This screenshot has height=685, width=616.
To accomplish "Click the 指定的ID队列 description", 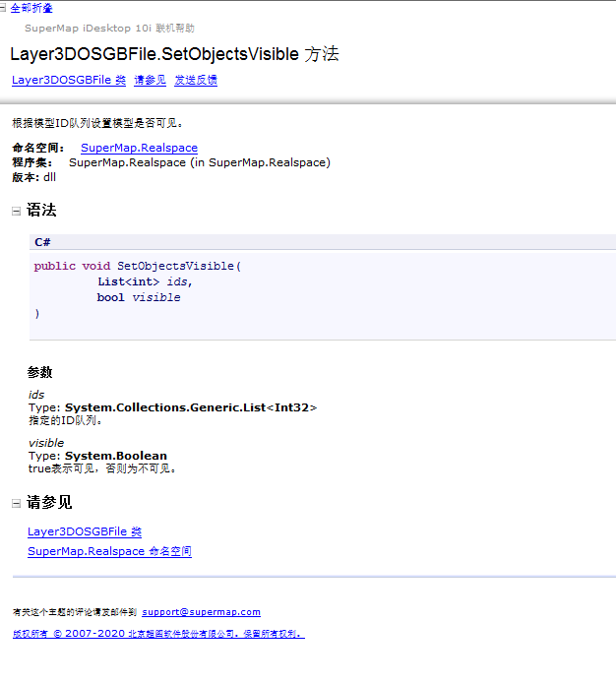I will point(65,420).
